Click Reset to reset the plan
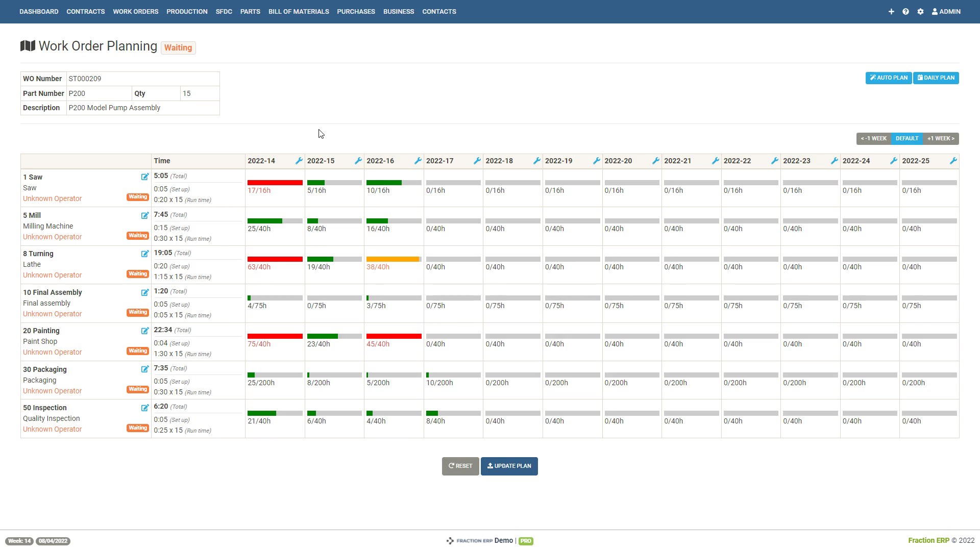980x551 pixels. pyautogui.click(x=460, y=466)
